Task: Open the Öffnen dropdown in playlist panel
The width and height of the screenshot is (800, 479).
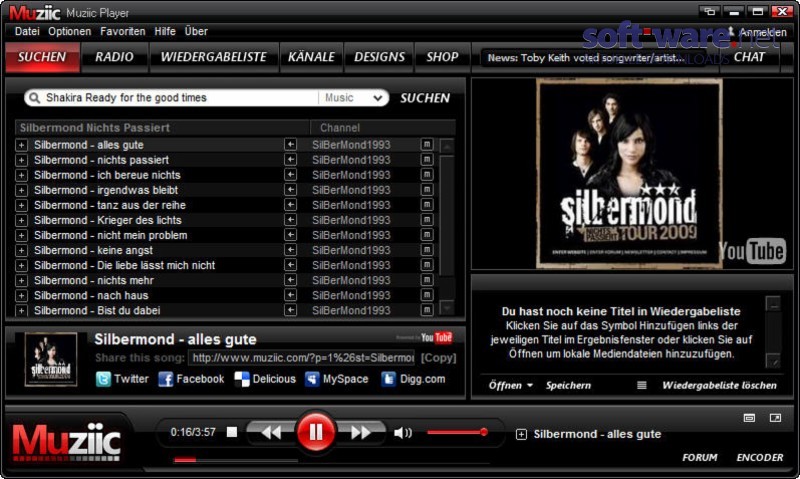Action: click(511, 385)
